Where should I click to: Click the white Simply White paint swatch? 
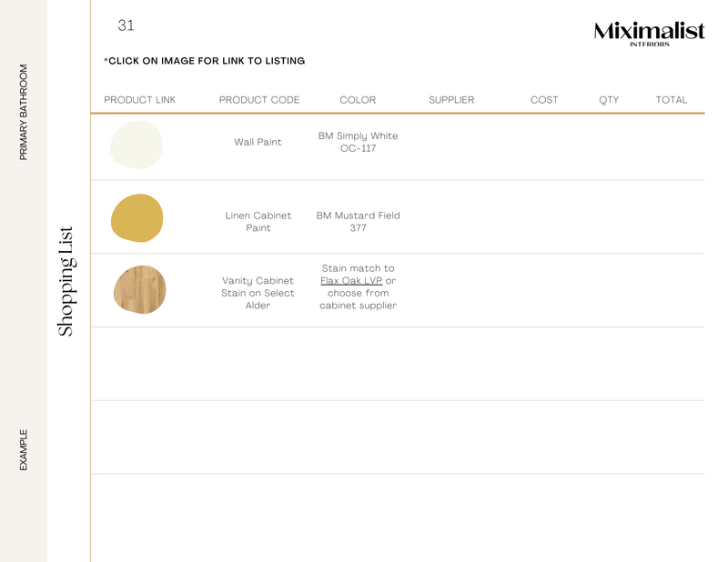tap(136, 145)
